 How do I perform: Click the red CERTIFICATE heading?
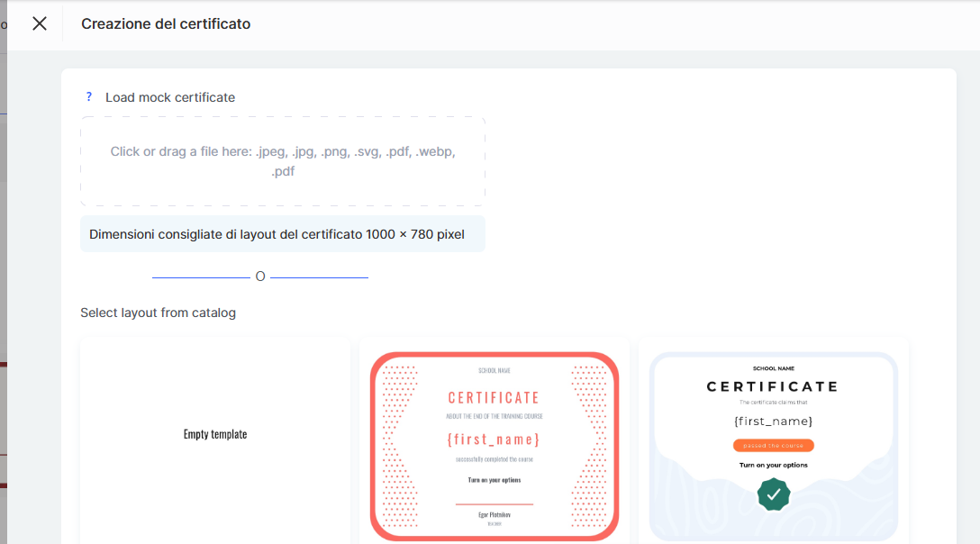(x=494, y=397)
